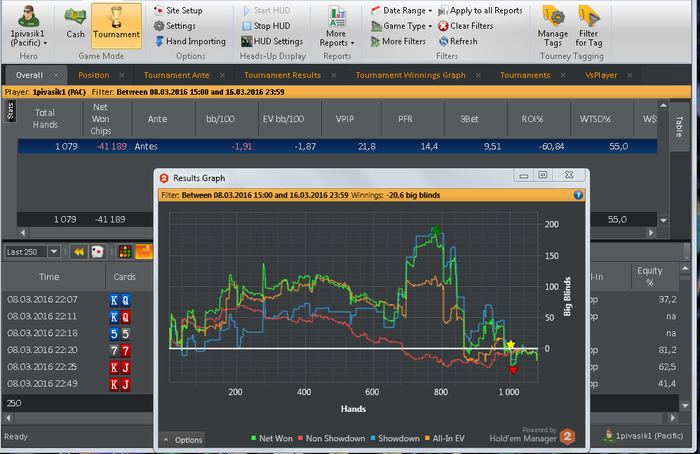Sort hands by Cards column

tap(125, 277)
